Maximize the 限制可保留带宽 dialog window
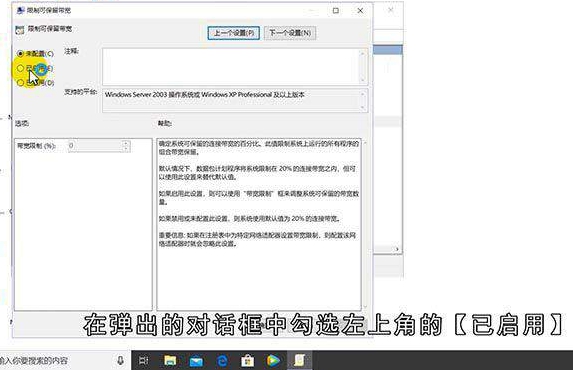 pyautogui.click(x=335, y=11)
